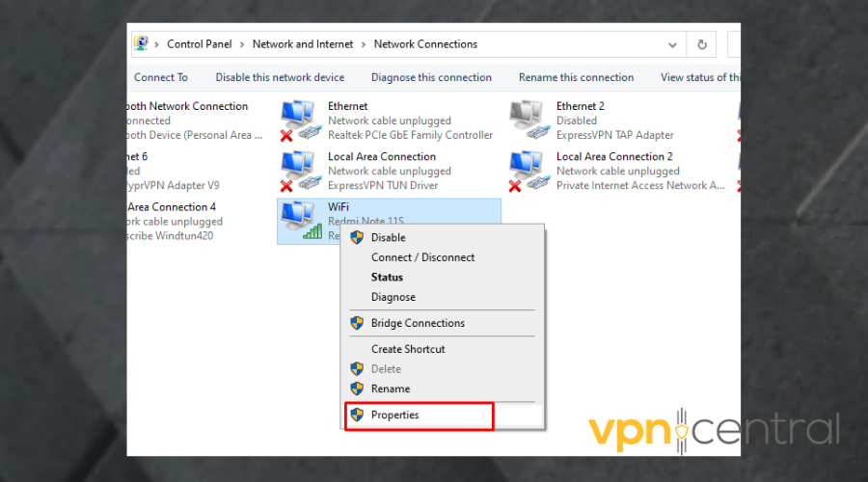This screenshot has height=482, width=868.
Task: Expand the address bar history dropdown
Action: (672, 44)
